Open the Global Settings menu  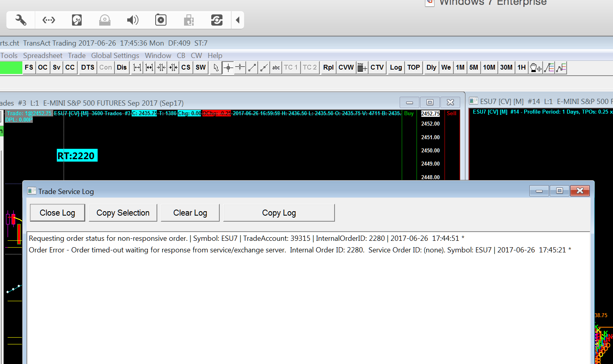(115, 56)
